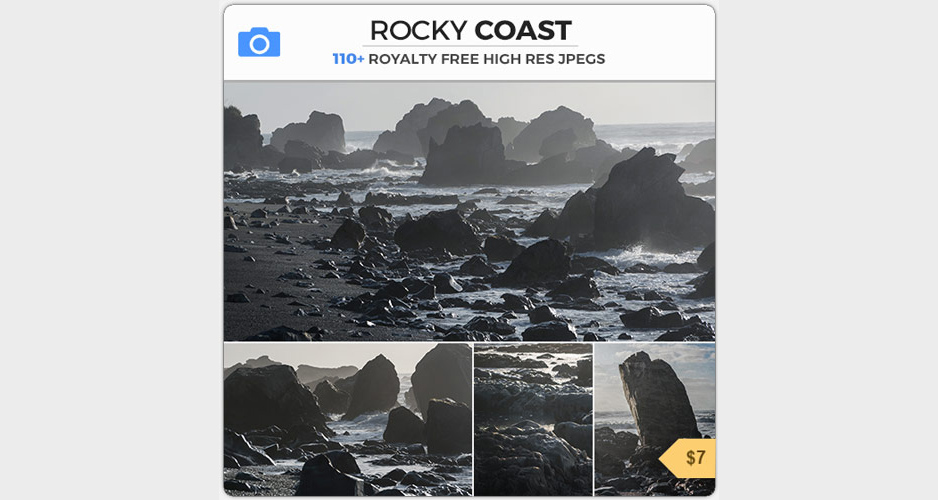Viewport: 938px width, 500px height.
Task: Click the rock silhouette at main photo's left edge
Action: pos(242,139)
